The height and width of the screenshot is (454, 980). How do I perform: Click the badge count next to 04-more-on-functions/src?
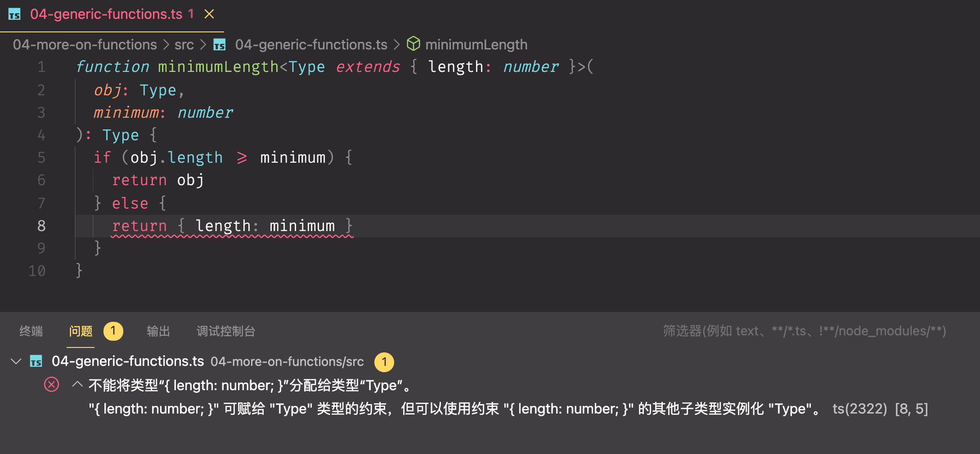384,362
